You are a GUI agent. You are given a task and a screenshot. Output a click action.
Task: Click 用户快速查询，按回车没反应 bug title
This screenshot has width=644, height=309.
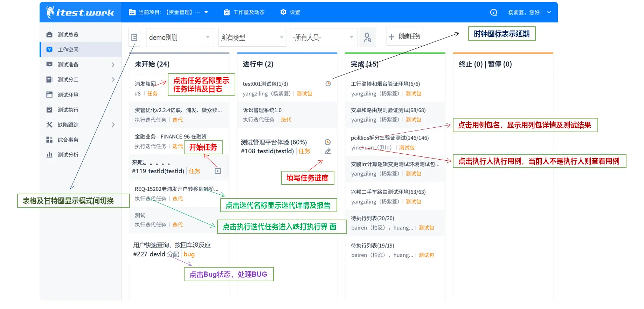[172, 245]
